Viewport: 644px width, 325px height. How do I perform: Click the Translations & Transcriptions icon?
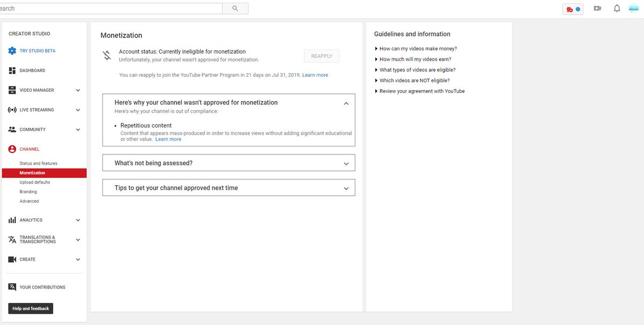tap(12, 240)
